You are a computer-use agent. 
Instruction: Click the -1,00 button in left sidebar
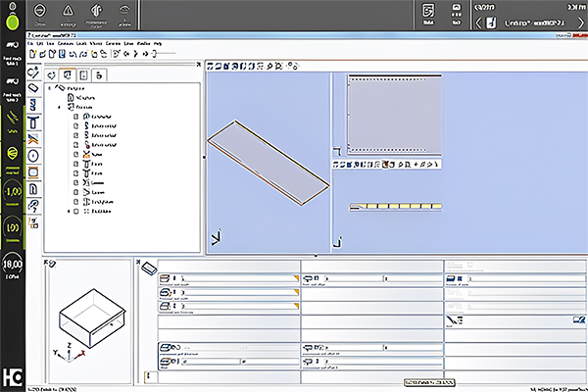tap(13, 191)
